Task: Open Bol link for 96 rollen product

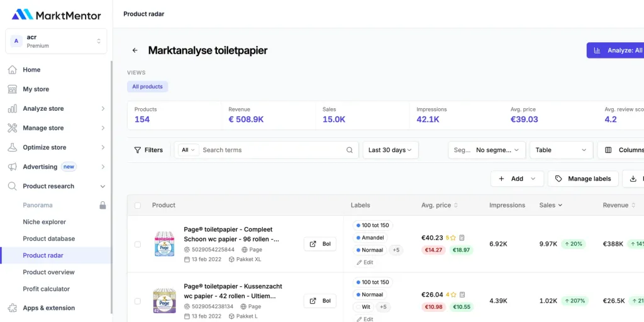Action: (x=320, y=244)
